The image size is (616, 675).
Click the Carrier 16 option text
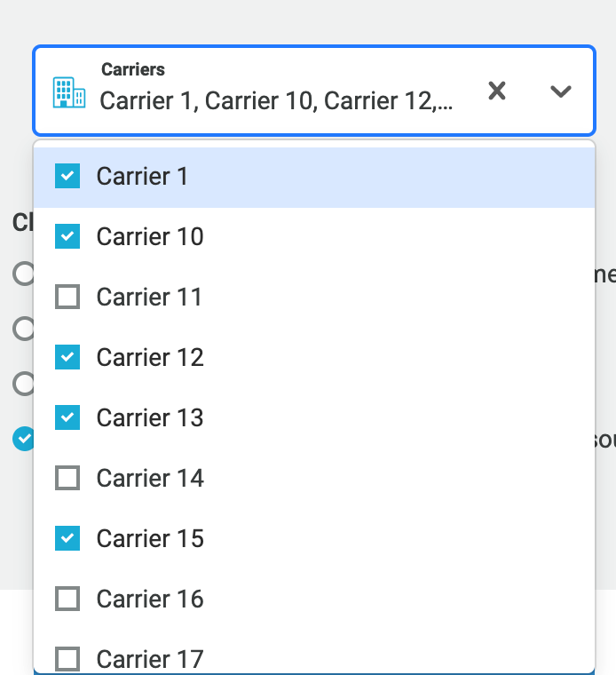click(x=150, y=599)
